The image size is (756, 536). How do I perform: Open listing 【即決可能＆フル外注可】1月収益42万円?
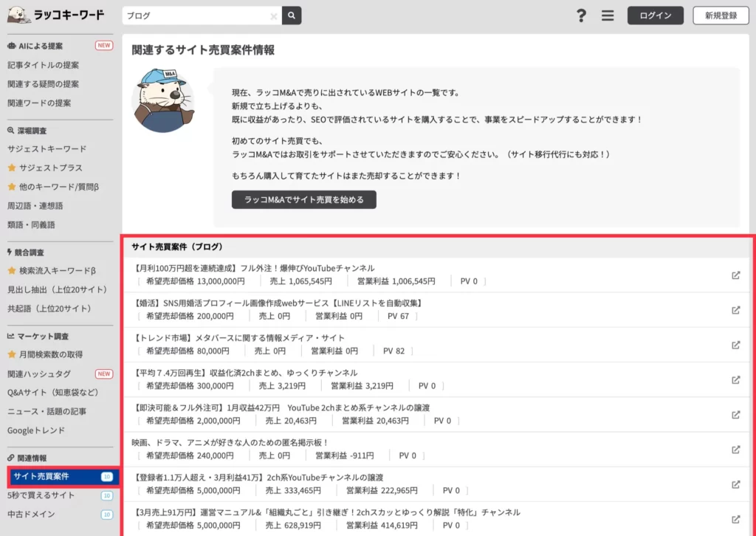point(281,408)
